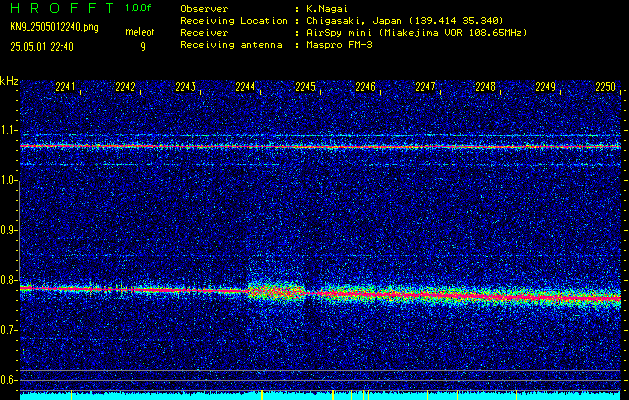The height and width of the screenshot is (400, 629).
Task: Select the 0.8 frequency axis label
Action: [9, 280]
